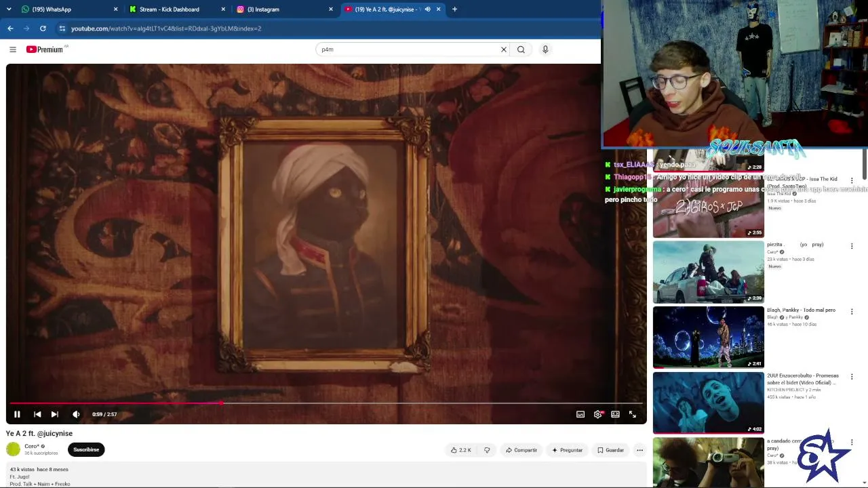Image resolution: width=868 pixels, height=488 pixels.
Task: Mute audio on the YouTube tab
Action: coord(427,9)
